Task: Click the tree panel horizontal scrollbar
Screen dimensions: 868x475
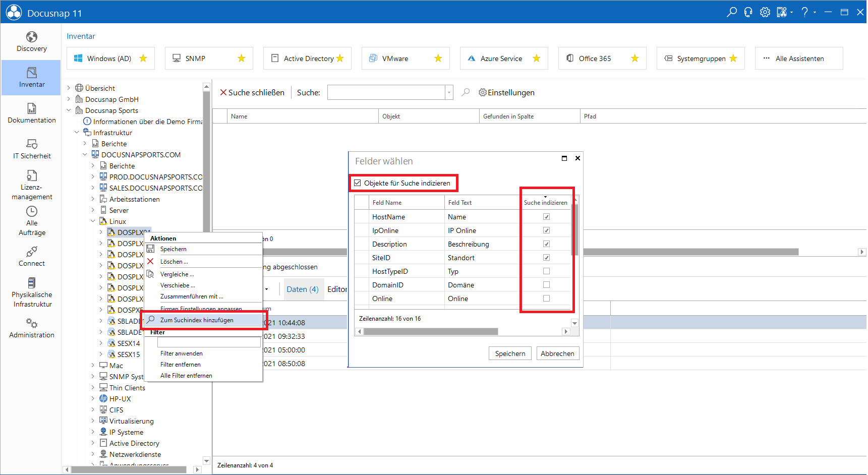Action: point(129,469)
